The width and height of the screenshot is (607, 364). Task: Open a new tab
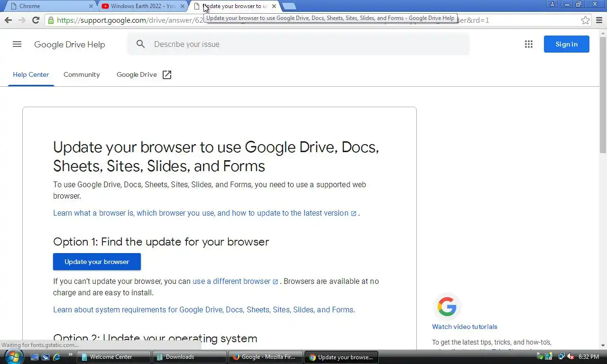point(289,6)
